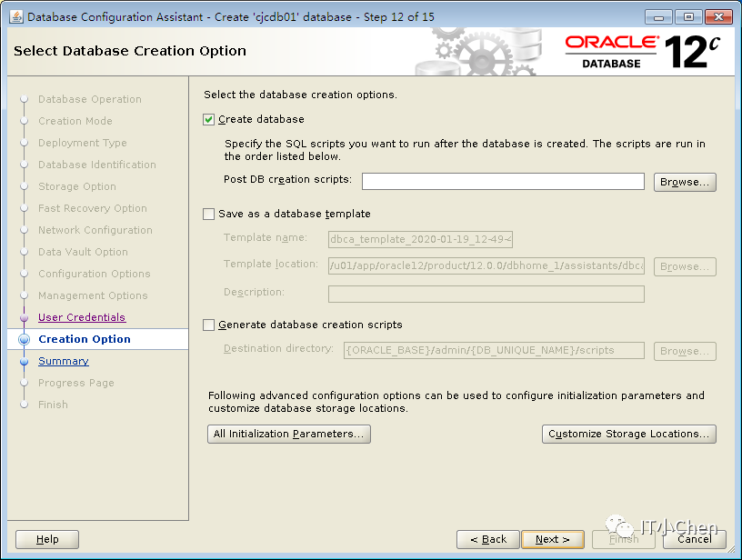Jump to User Credentials step link

click(82, 317)
